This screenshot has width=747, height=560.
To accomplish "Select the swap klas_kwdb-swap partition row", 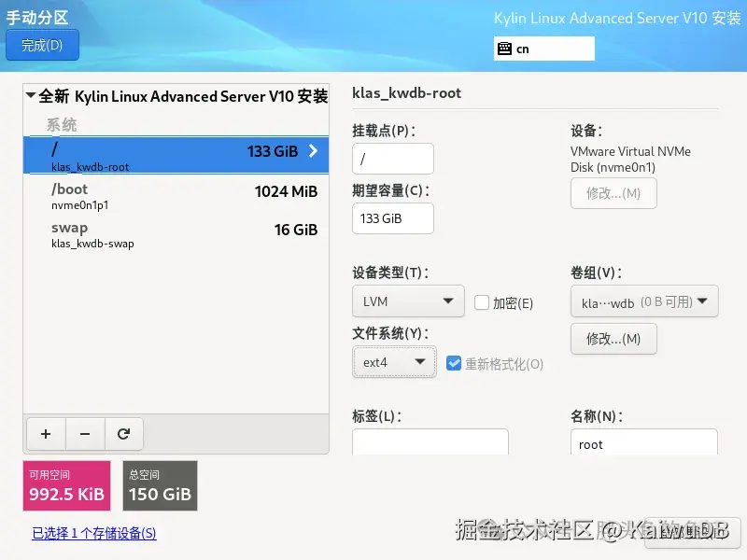I will 176,235.
